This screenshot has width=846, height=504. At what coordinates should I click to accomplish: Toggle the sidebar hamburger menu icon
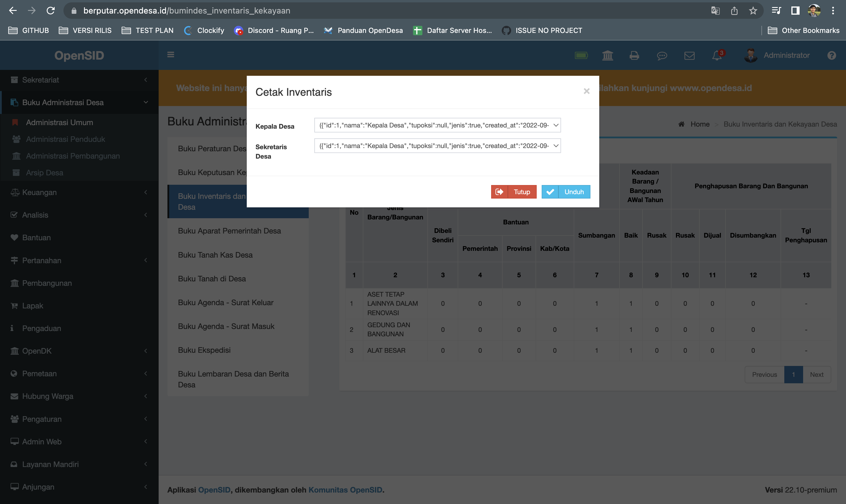coord(171,55)
